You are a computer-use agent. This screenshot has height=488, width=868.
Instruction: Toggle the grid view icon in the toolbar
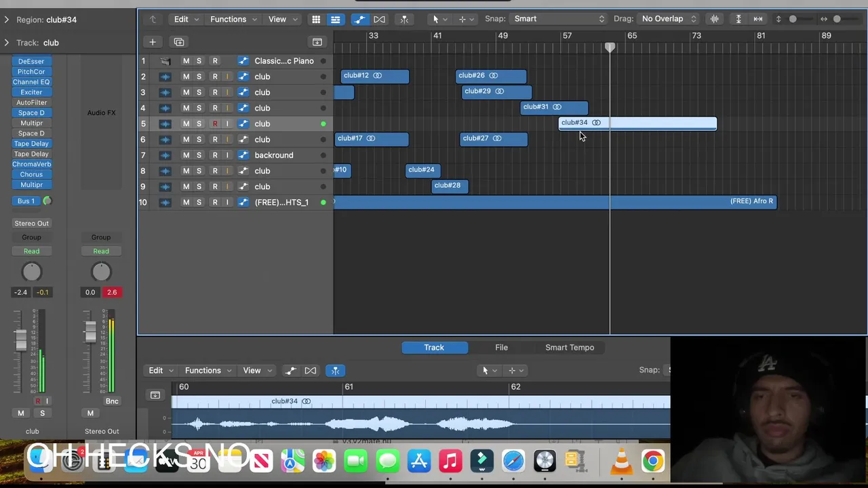(316, 19)
